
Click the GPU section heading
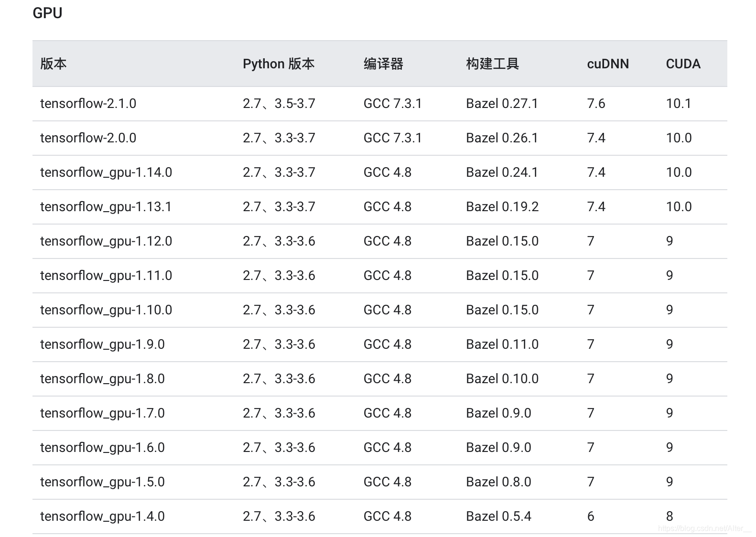[47, 13]
